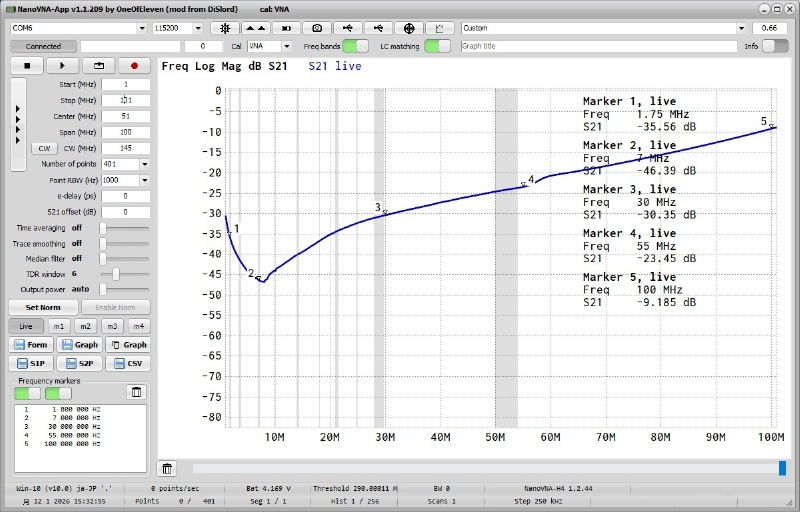Click the trash icon below the graph
Screen dimensions: 800x512
tap(168, 468)
